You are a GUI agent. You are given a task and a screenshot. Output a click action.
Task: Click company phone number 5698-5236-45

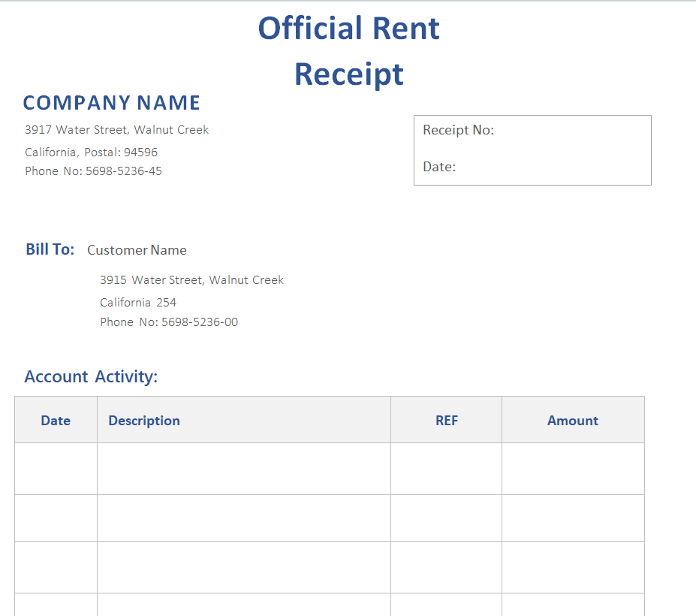pyautogui.click(x=93, y=171)
